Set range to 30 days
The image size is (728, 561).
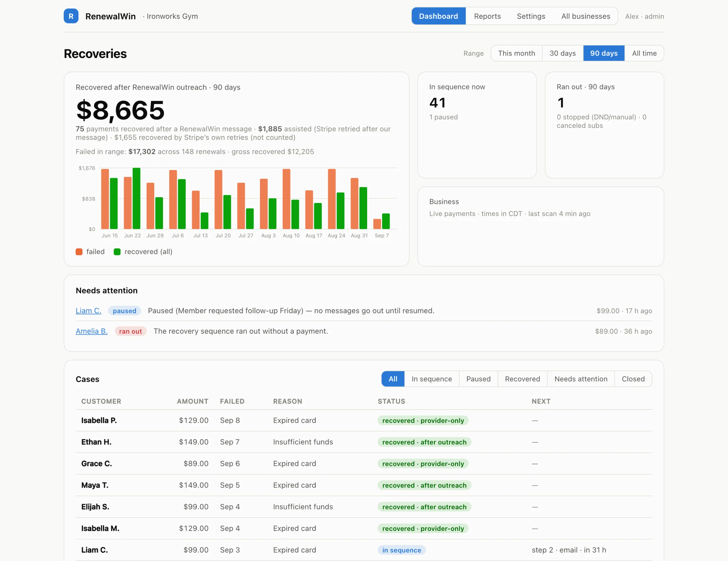[x=562, y=53]
